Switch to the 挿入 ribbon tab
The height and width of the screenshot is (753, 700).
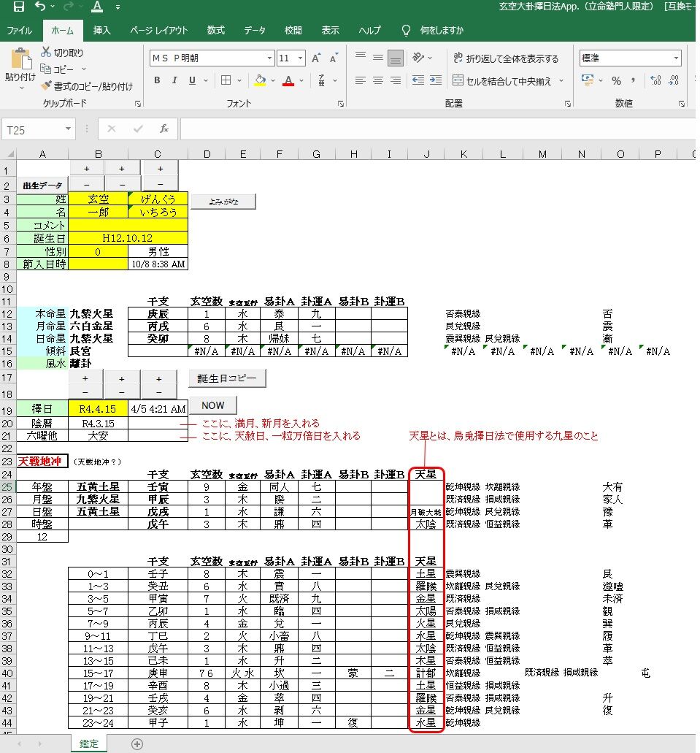pyautogui.click(x=101, y=30)
